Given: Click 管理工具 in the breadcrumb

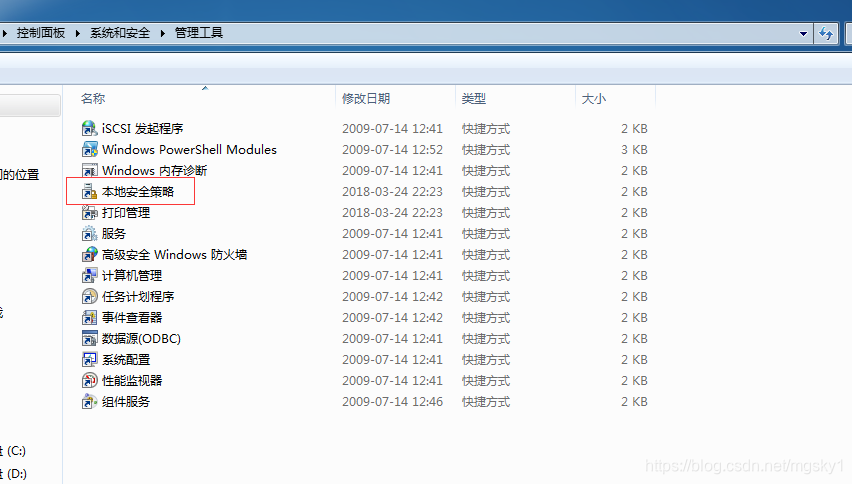Looking at the screenshot, I should 198,33.
